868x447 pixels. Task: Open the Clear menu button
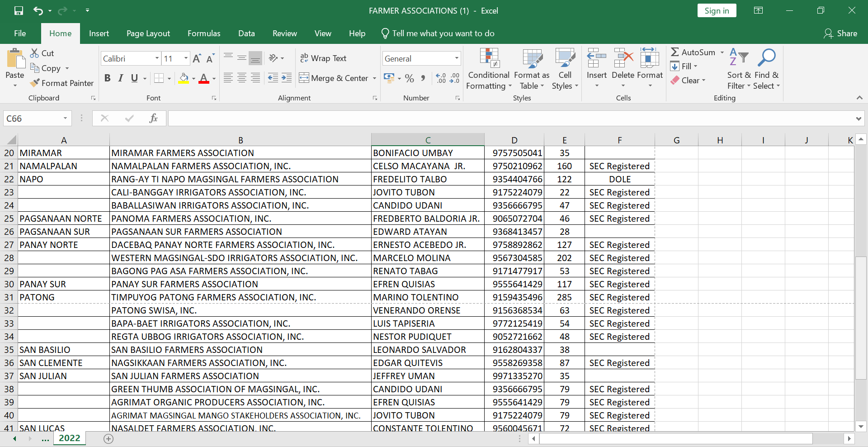click(x=688, y=80)
